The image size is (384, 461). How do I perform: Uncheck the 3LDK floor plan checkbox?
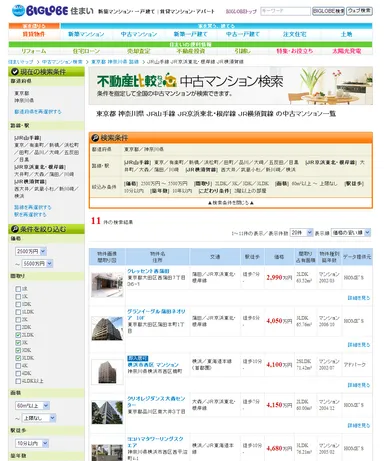coord(18,358)
